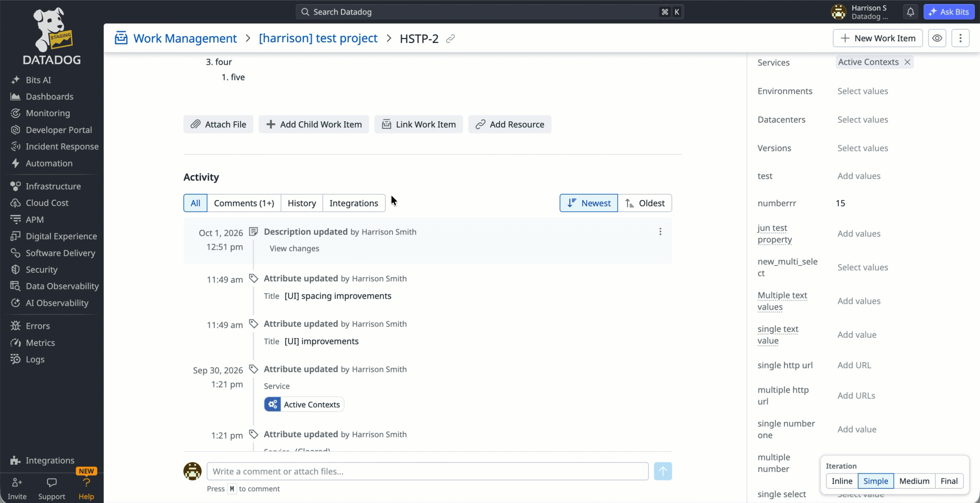980x503 pixels.
Task: Select the All activity tab
Action: tap(195, 203)
